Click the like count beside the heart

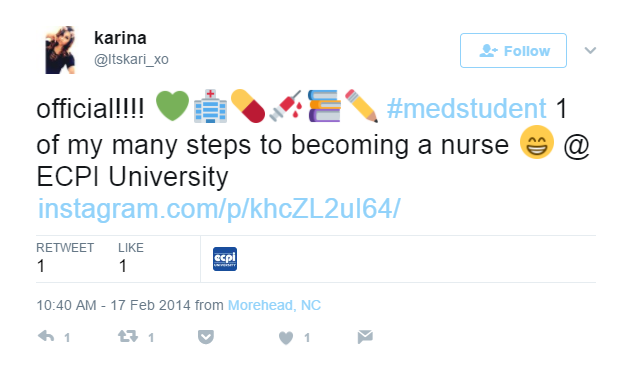click(x=307, y=337)
